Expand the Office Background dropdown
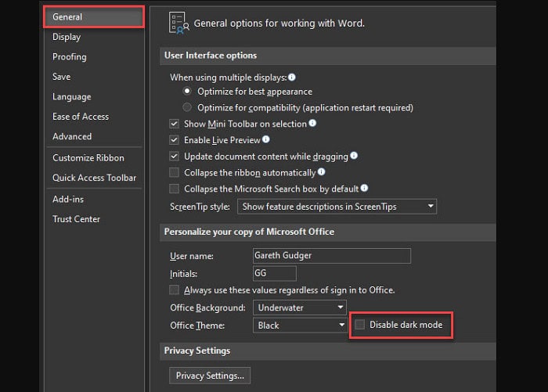Screen dimensions: 548x392 pyautogui.click(x=300, y=307)
